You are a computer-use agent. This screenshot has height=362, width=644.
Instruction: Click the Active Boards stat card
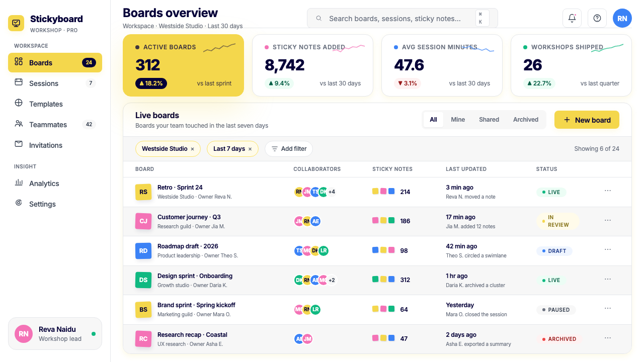pos(183,65)
